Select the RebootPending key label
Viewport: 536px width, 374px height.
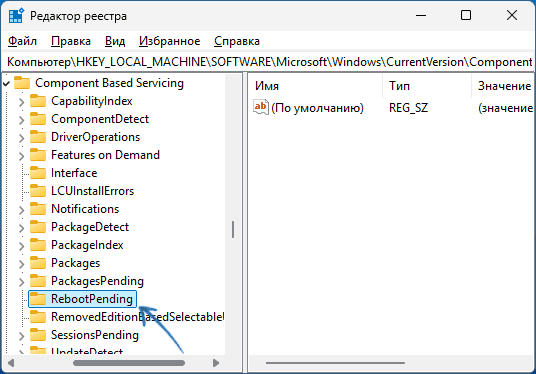coord(92,299)
